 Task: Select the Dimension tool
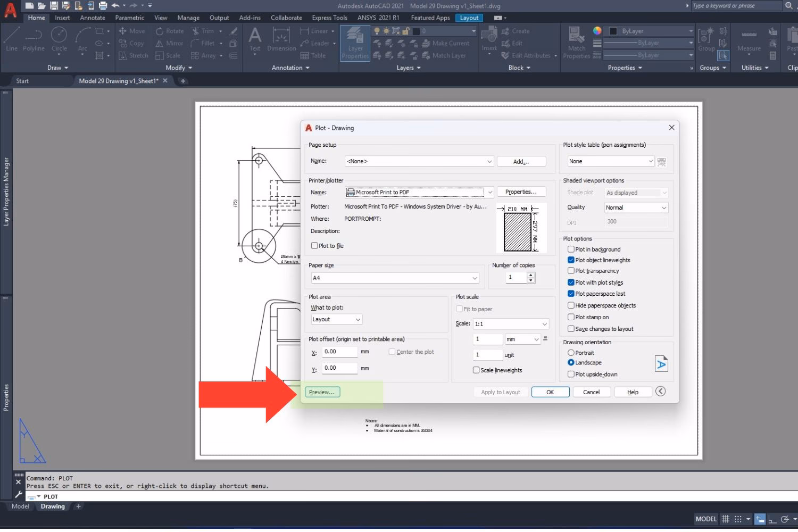[281, 39]
